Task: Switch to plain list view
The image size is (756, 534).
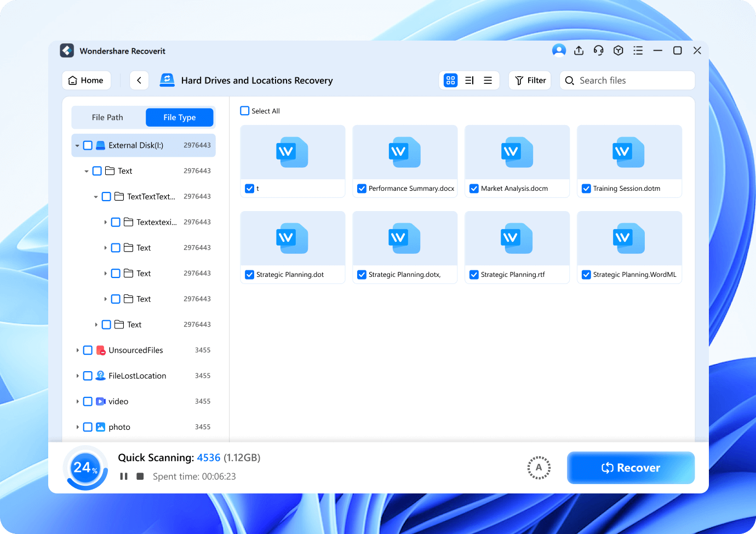Action: 488,80
